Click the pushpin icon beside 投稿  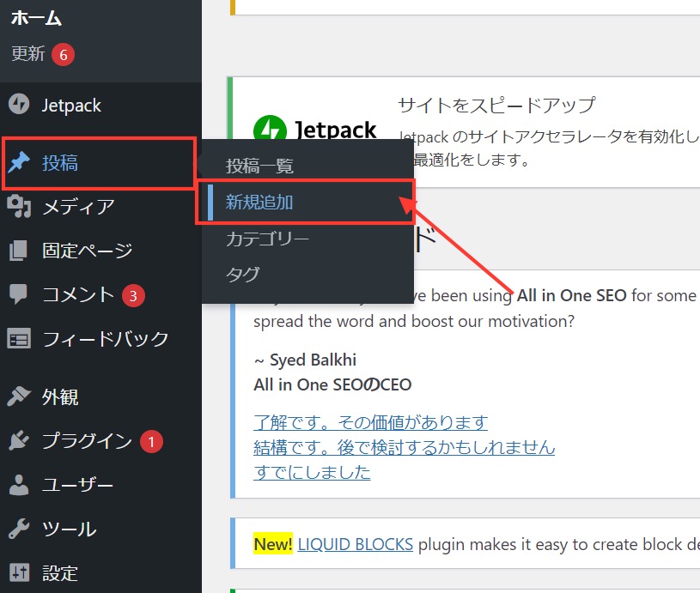(x=18, y=163)
